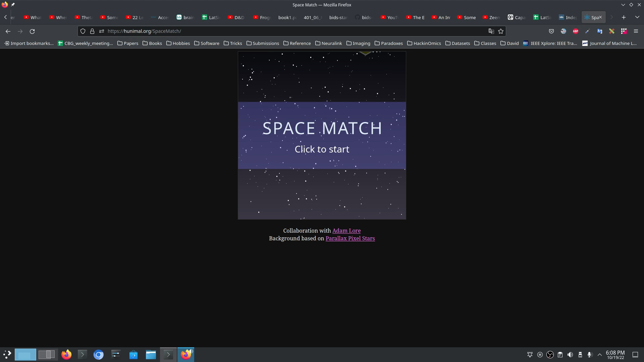Expand the Books bookmarks folder

pos(152,43)
